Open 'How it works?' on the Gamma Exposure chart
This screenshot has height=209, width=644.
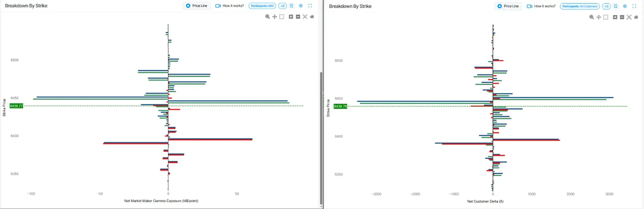(x=229, y=6)
